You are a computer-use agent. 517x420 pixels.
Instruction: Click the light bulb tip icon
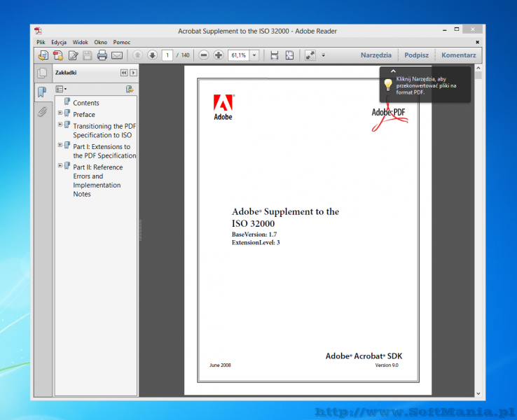click(388, 85)
